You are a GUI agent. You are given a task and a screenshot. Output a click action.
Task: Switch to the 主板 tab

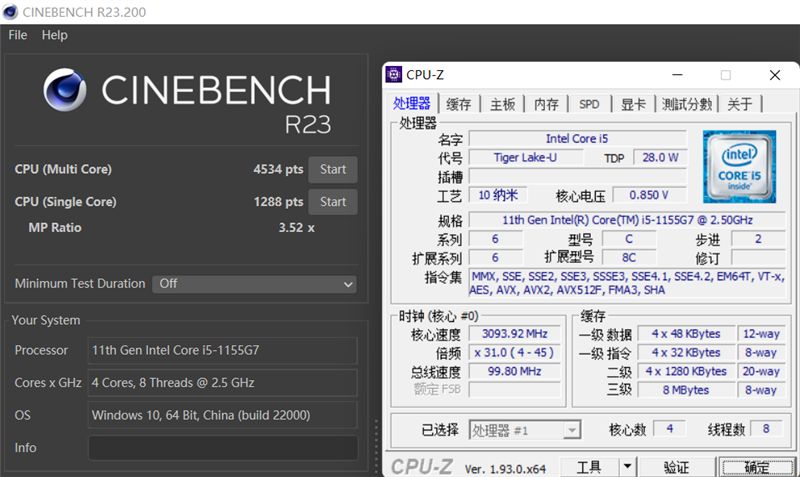coord(502,104)
